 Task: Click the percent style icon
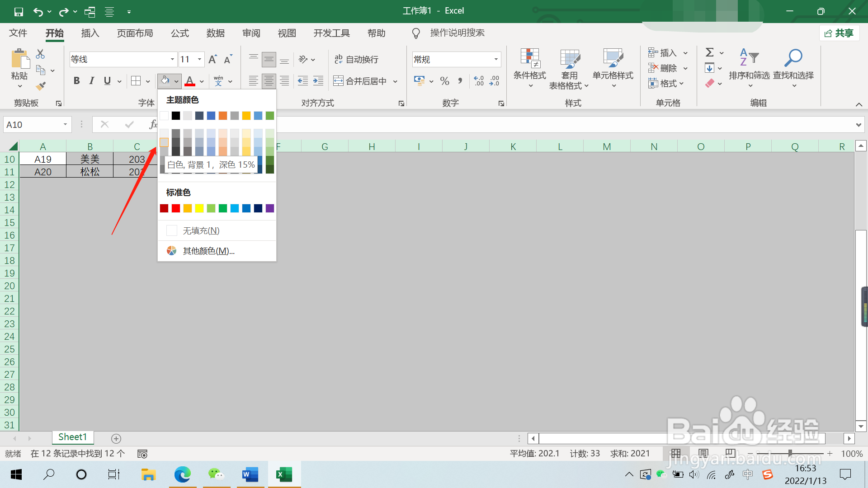coord(444,81)
